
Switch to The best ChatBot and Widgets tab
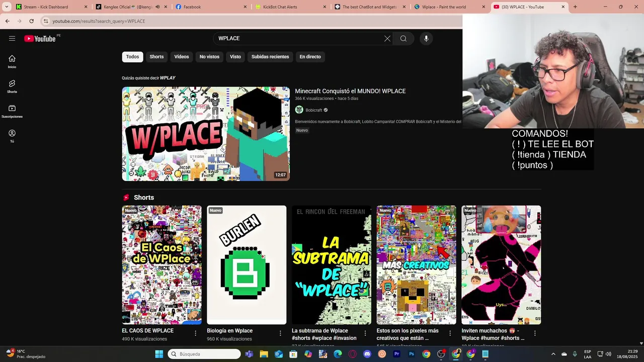click(369, 7)
